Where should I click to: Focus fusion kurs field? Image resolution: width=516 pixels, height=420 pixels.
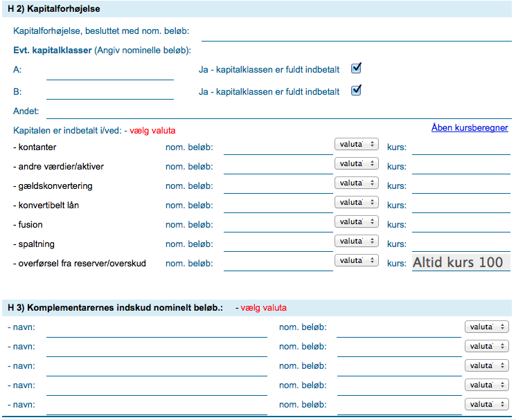[461, 224]
